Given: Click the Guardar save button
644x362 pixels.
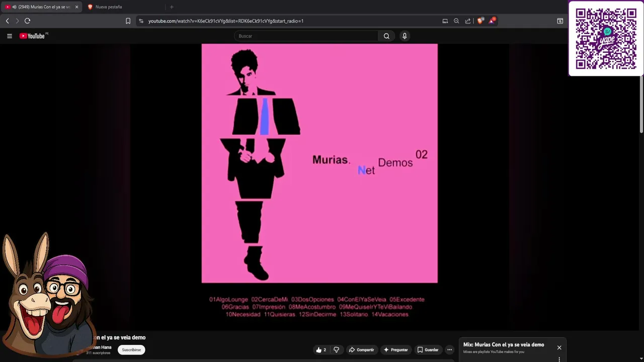Looking at the screenshot, I should tap(428, 350).
